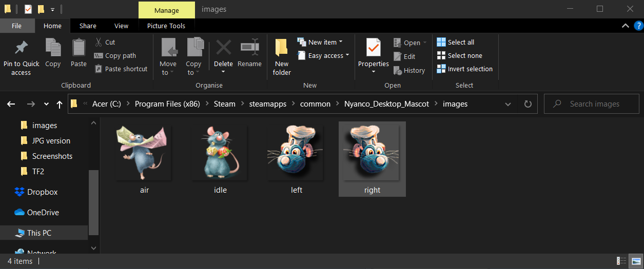The width and height of the screenshot is (644, 269).
Task: Expand the Open button dropdown arrow
Action: [425, 43]
